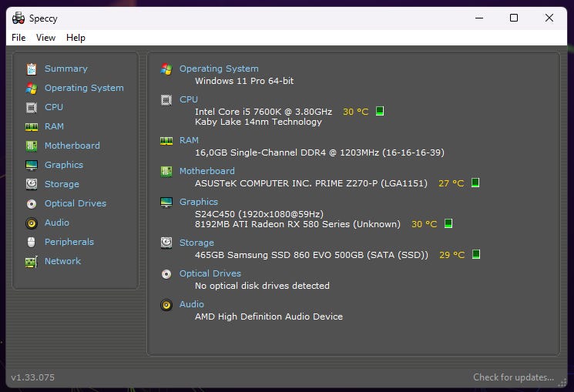574x392 pixels.
Task: Click the Optical Drives heading in main panel
Action: point(210,273)
